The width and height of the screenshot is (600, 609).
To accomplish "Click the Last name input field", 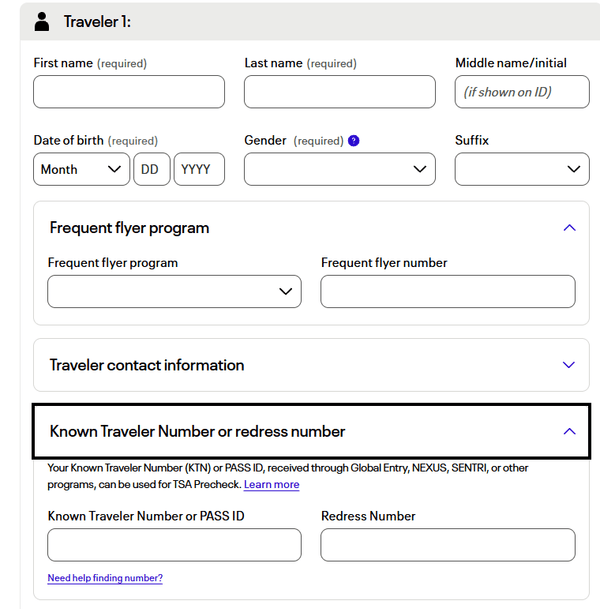I will [x=339, y=92].
